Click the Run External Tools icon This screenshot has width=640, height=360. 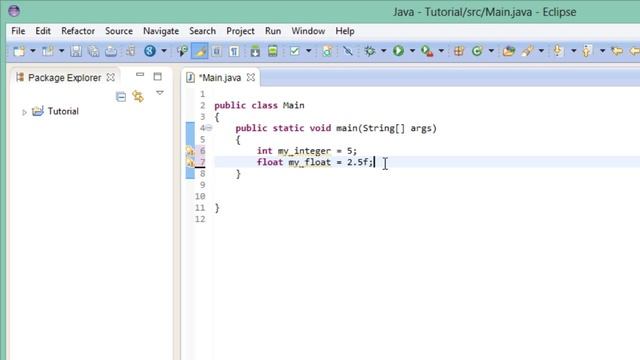427,51
